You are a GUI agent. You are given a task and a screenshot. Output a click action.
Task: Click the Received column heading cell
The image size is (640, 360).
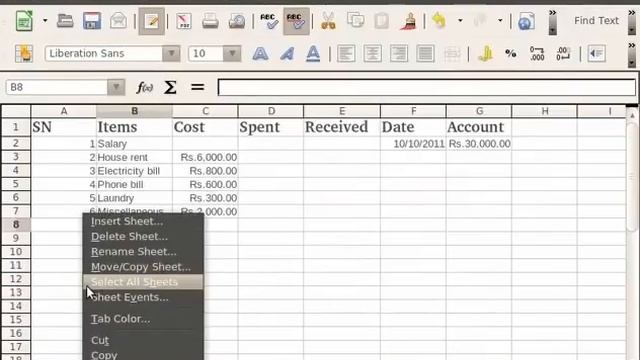[x=342, y=127]
